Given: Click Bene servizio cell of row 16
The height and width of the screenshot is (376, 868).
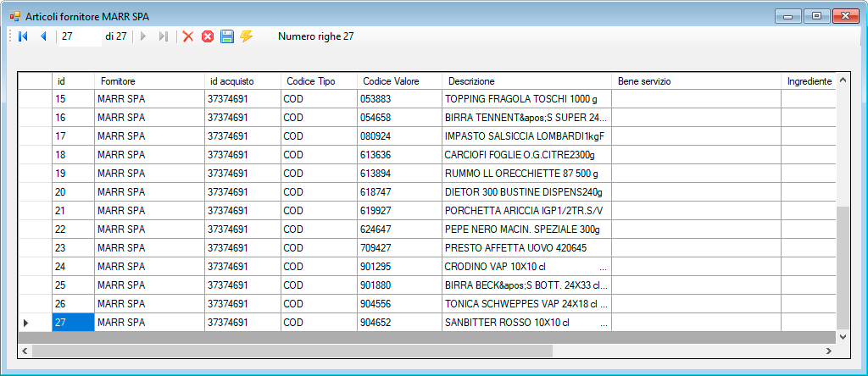Looking at the screenshot, I should [697, 118].
